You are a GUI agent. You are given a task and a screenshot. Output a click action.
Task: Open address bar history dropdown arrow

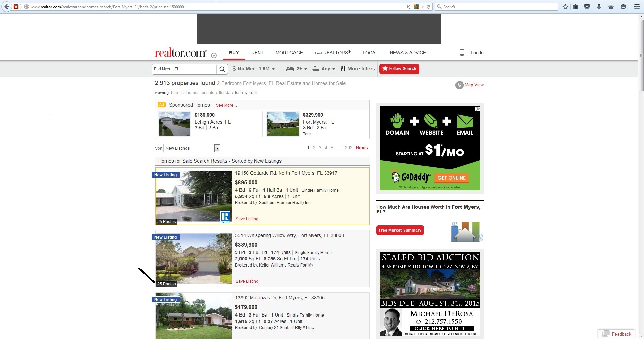pos(423,7)
